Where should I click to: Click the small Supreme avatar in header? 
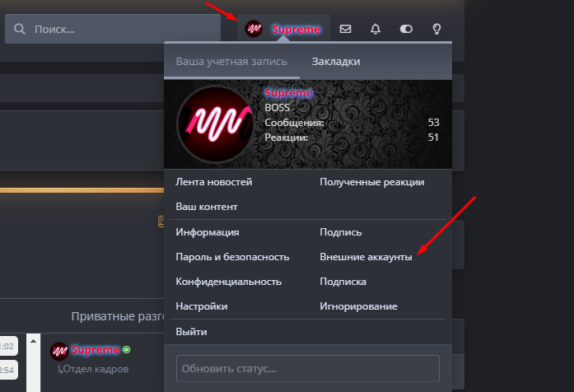click(x=254, y=29)
